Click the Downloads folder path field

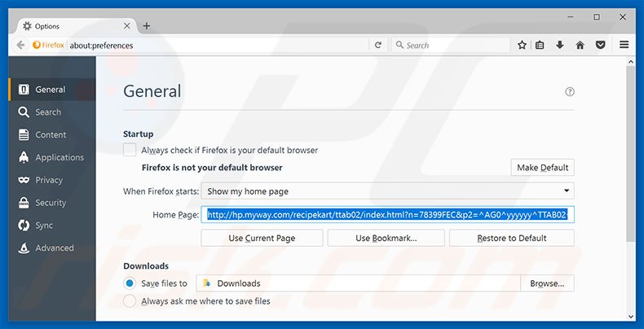358,283
